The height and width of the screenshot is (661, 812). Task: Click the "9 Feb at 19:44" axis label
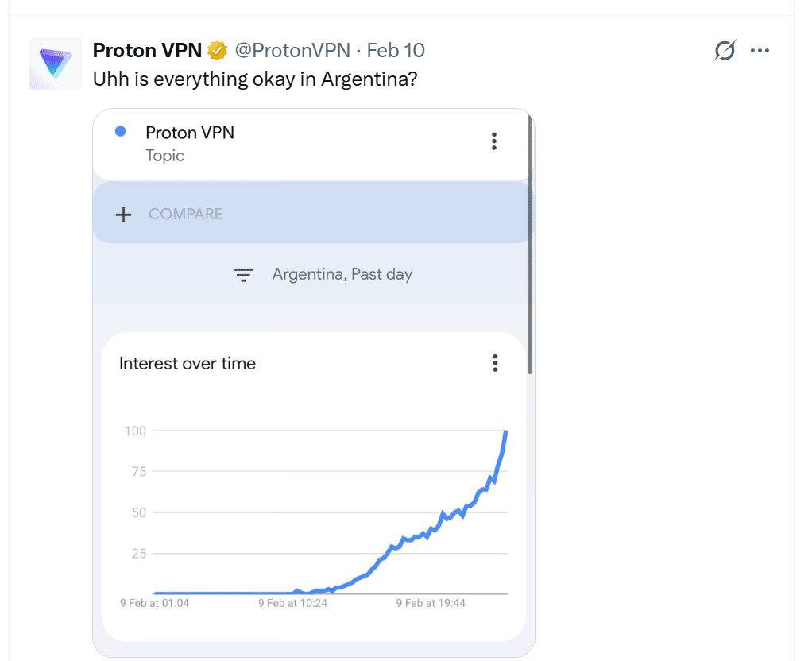pos(431,603)
